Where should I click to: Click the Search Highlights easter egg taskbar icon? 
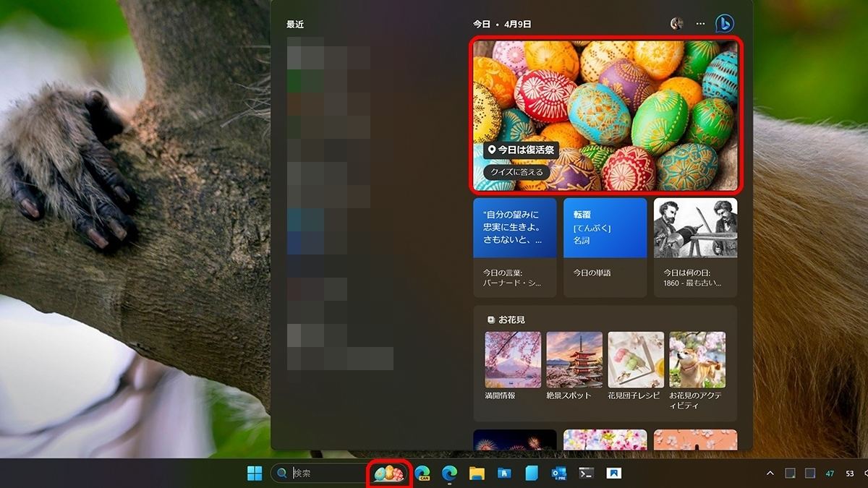tap(389, 475)
